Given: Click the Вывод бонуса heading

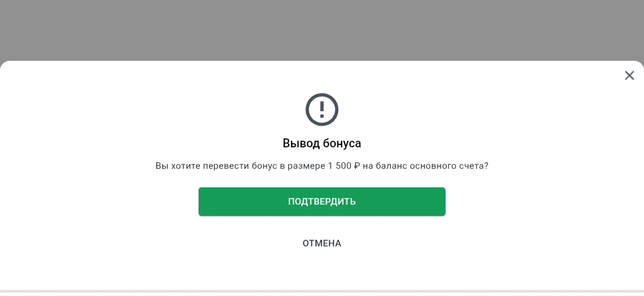Looking at the screenshot, I should coord(322,143).
